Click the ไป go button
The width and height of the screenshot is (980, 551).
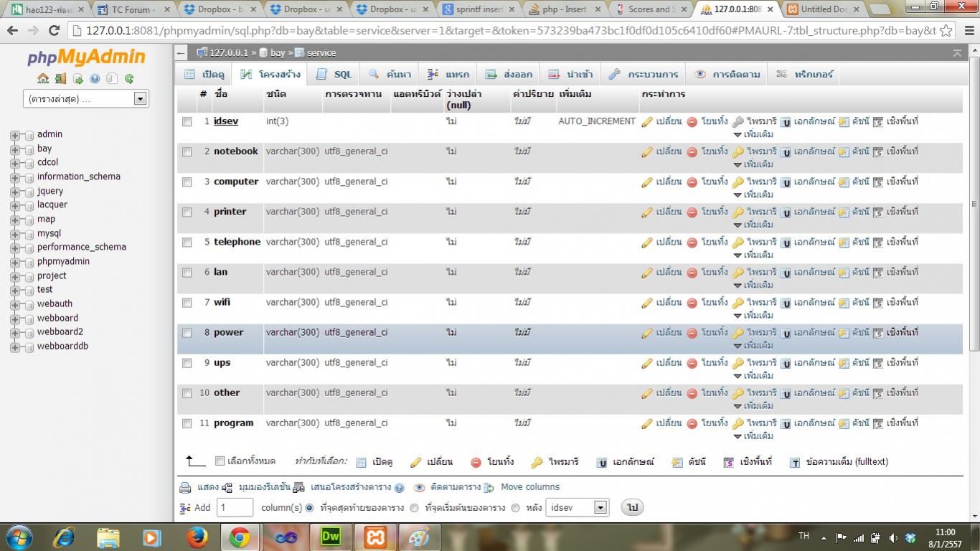[632, 507]
